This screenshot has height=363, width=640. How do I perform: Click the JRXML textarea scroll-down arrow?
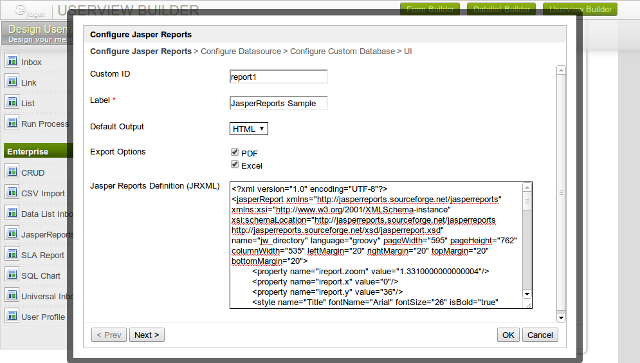click(527, 294)
